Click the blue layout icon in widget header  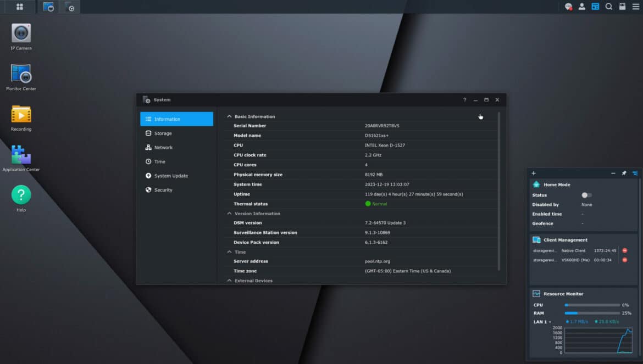pyautogui.click(x=635, y=173)
